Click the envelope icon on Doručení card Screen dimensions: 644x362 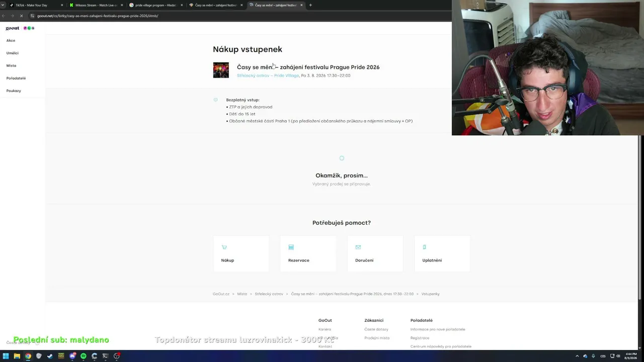click(358, 247)
